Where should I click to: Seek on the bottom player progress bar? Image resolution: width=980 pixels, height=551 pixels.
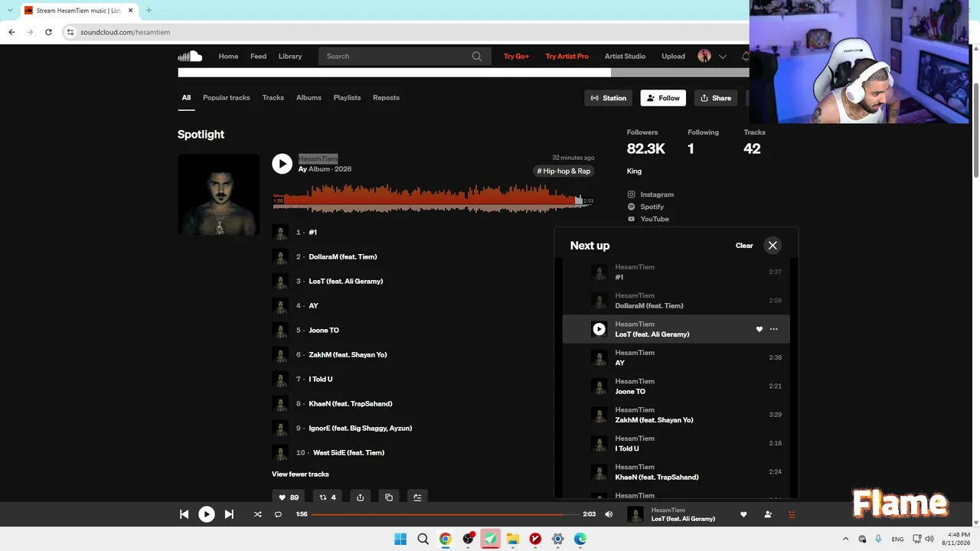[445, 514]
